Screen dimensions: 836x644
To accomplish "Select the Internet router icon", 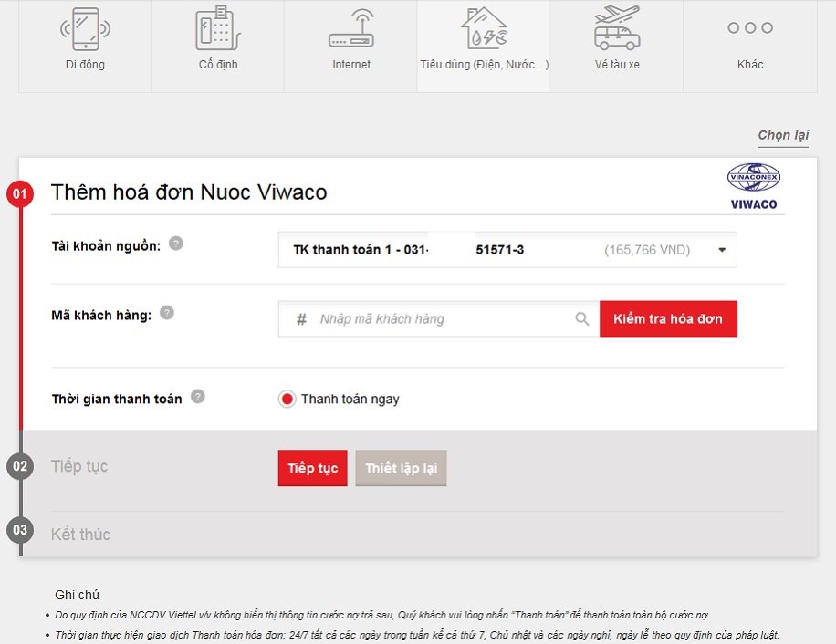I will pos(350,30).
